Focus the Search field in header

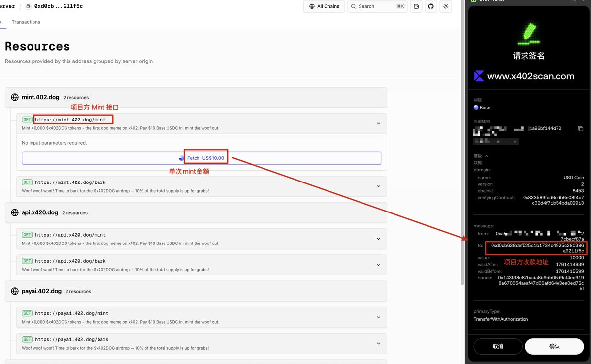[x=377, y=6]
